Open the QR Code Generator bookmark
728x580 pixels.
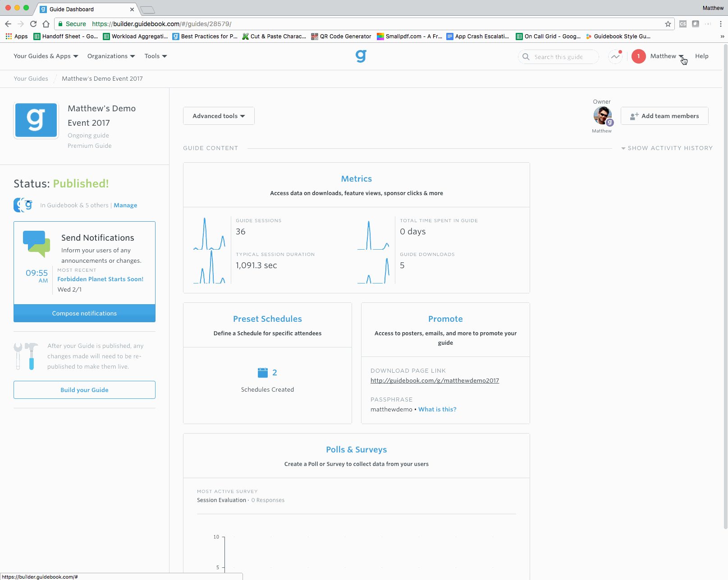(341, 37)
